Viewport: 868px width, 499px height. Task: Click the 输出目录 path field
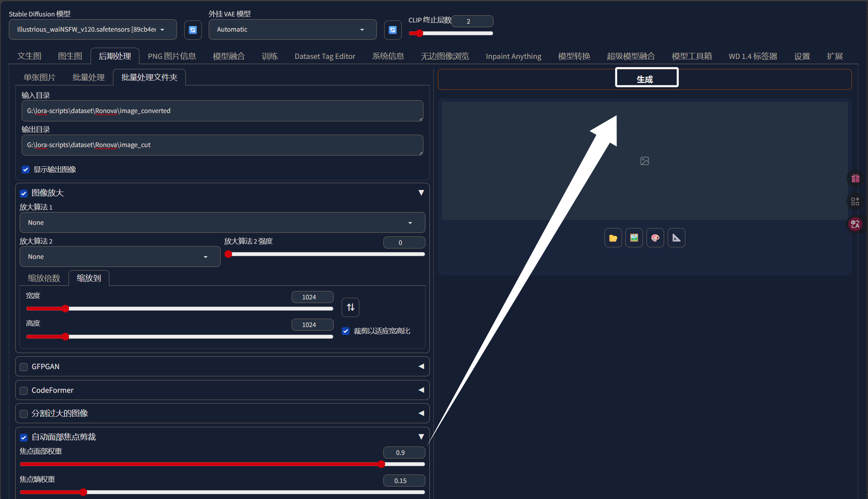tap(222, 145)
